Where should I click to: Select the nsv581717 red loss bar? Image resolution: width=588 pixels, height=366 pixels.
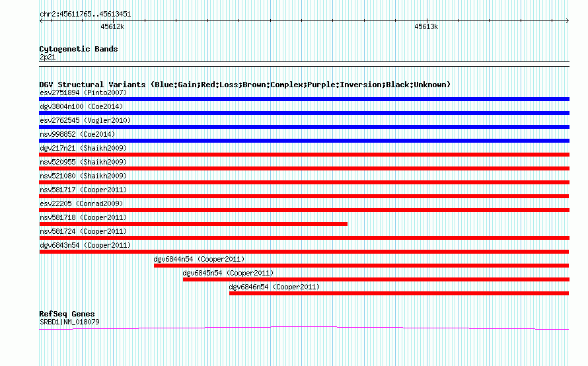[304, 196]
